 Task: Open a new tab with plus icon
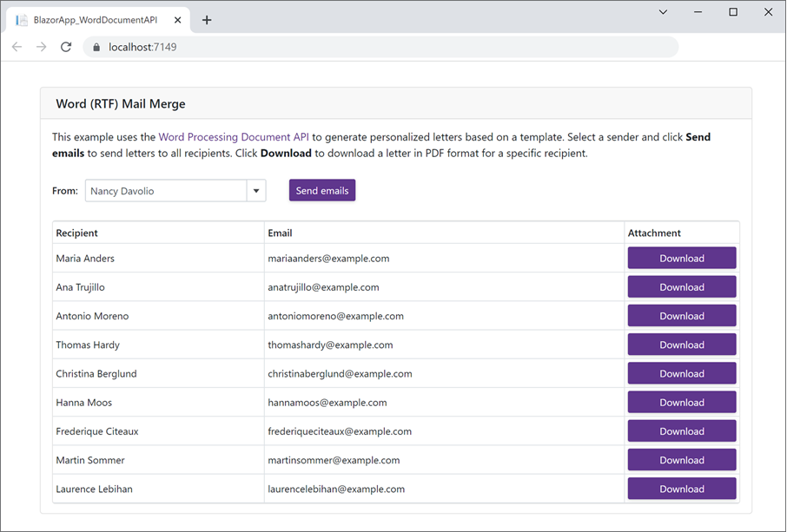click(x=207, y=20)
